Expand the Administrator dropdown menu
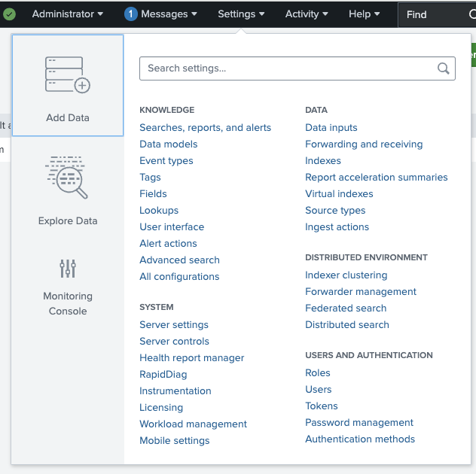This screenshot has height=474, width=476. [68, 14]
